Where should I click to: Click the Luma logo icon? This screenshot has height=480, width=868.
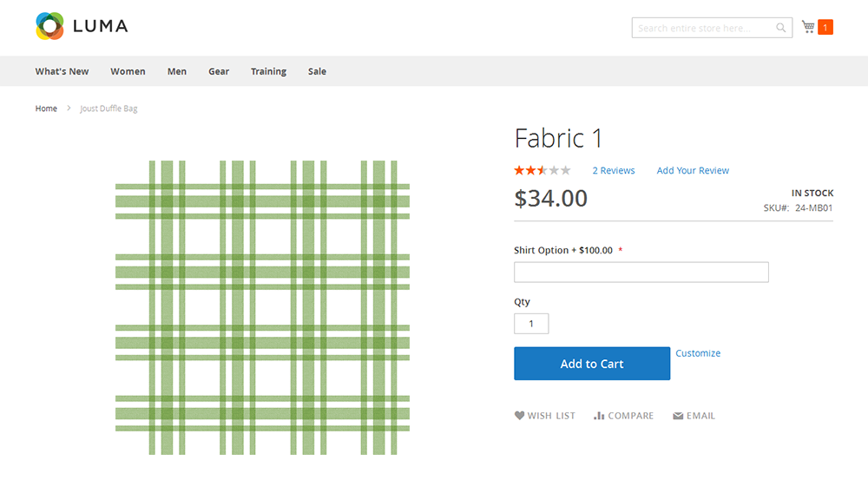tap(49, 26)
